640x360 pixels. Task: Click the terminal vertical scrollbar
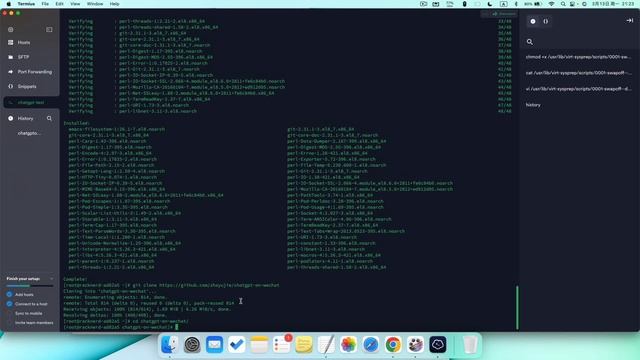point(517,307)
